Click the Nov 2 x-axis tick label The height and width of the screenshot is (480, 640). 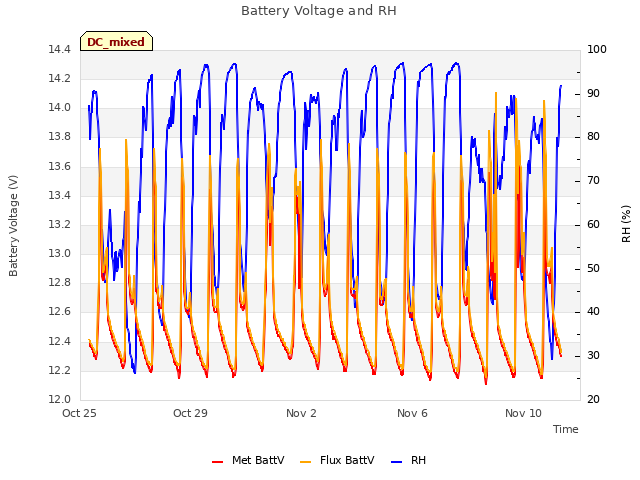pos(301,413)
